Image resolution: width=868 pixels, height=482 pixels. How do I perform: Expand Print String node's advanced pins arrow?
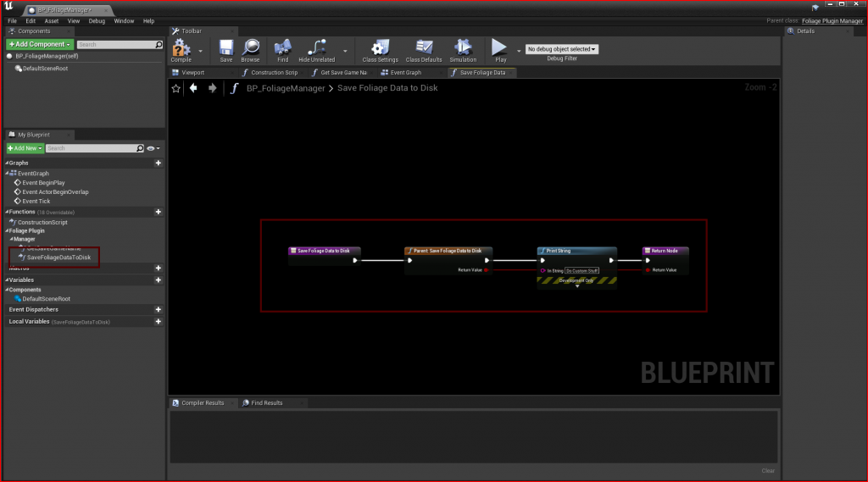[x=576, y=286]
